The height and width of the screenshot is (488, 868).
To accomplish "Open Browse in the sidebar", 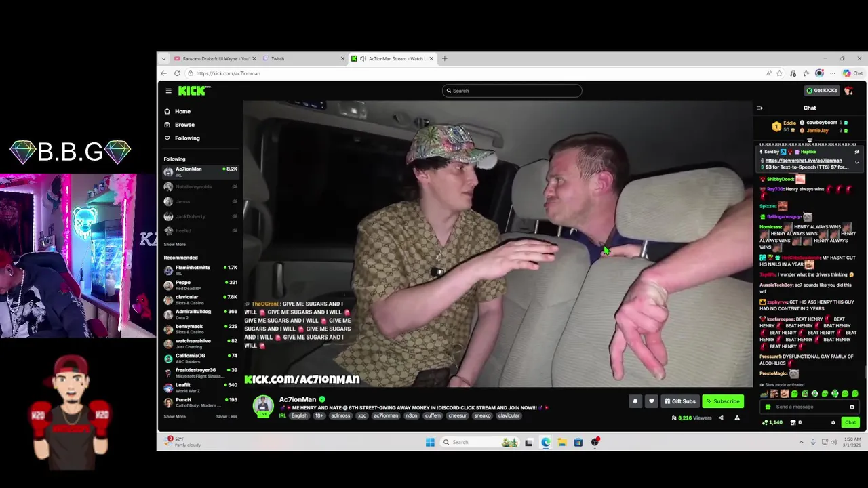I will [180, 125].
